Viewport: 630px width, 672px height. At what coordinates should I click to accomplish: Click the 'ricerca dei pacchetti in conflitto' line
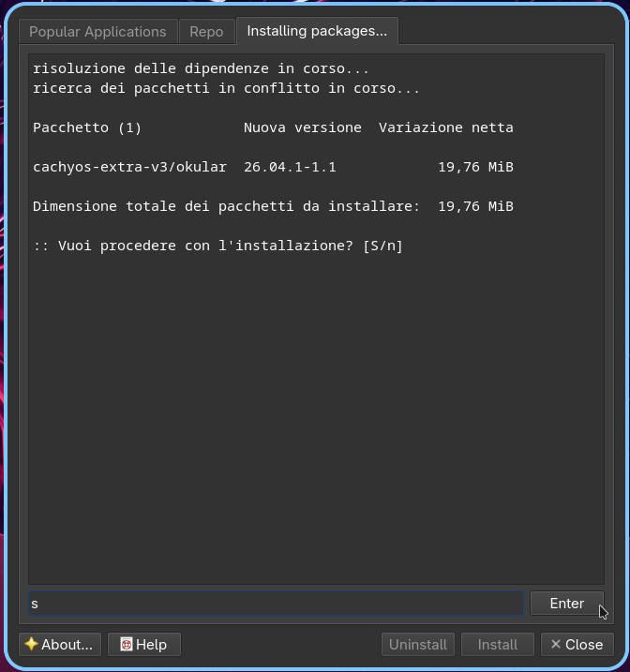point(226,88)
